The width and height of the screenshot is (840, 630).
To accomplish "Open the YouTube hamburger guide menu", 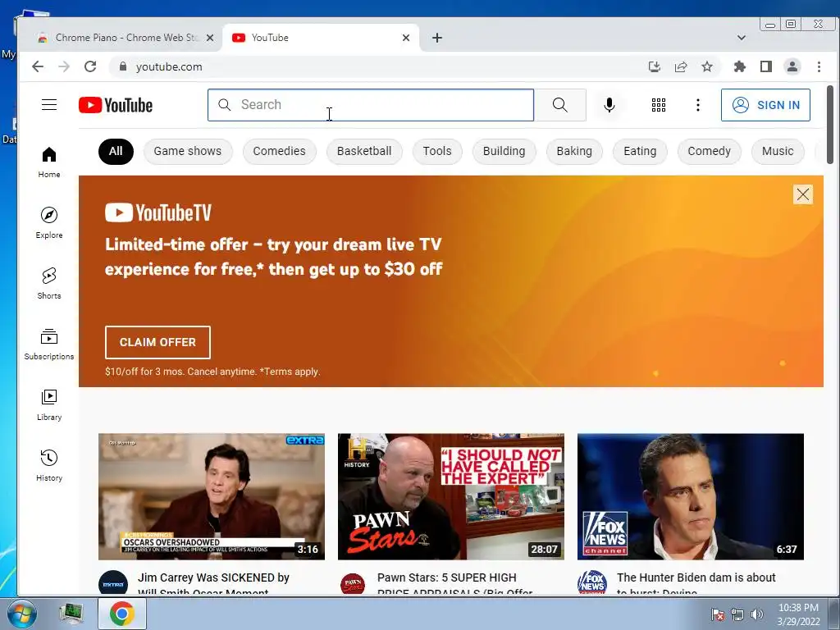I will point(49,104).
